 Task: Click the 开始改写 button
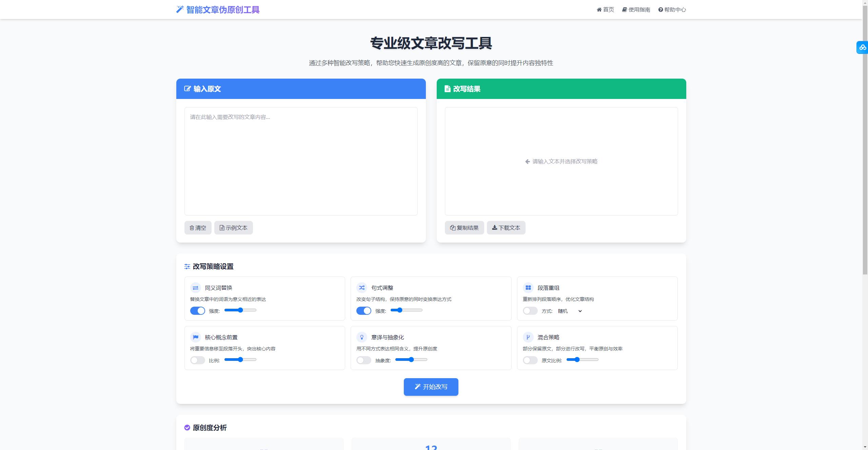(x=431, y=386)
